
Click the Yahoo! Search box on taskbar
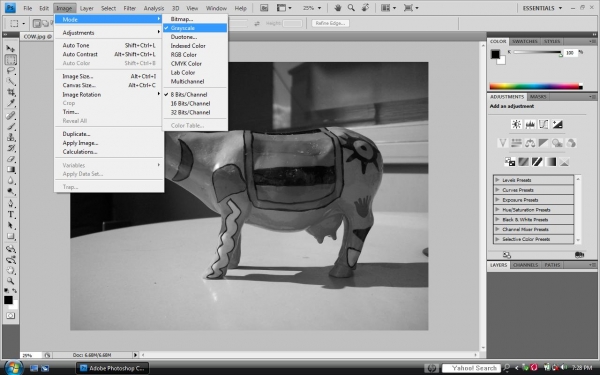pyautogui.click(x=471, y=368)
